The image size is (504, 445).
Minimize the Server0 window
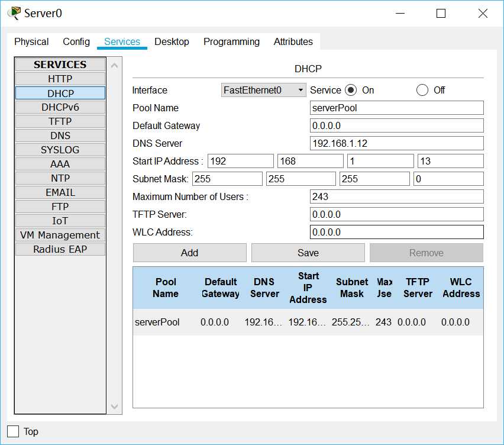point(400,13)
